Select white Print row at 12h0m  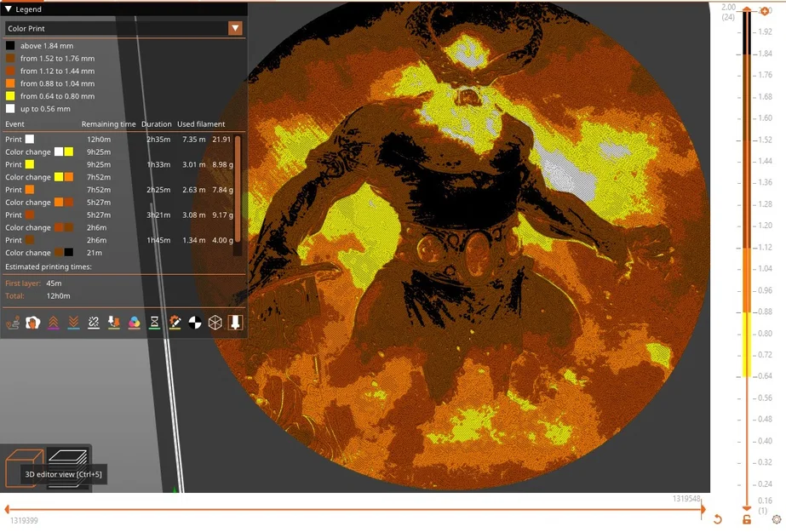click(x=119, y=140)
